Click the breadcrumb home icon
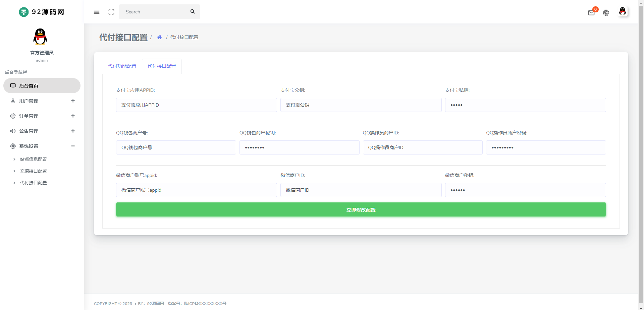 159,37
